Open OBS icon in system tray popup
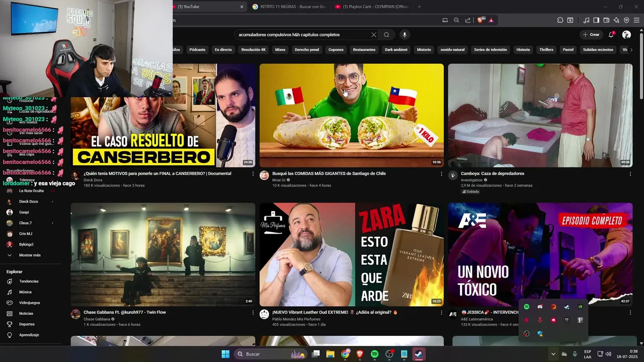 click(527, 333)
